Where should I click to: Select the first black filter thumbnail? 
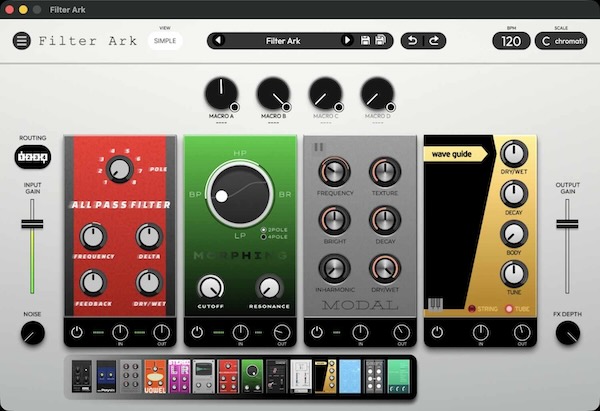click(x=82, y=377)
